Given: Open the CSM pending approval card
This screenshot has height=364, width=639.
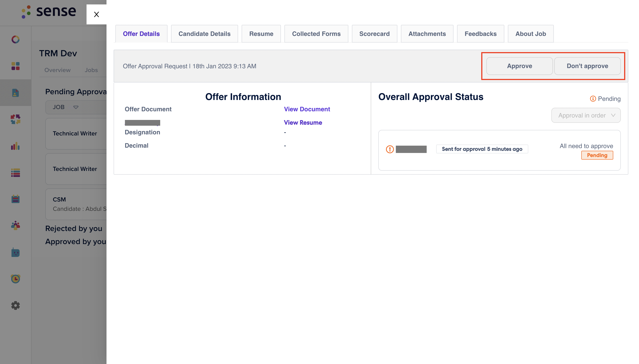Looking at the screenshot, I should (x=76, y=204).
